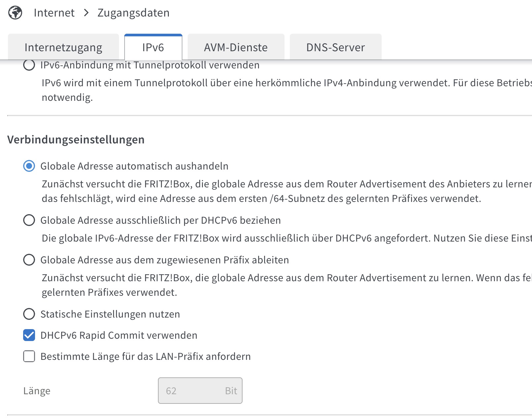The width and height of the screenshot is (532, 419).
Task: Click the Länge label
Action: point(37,391)
